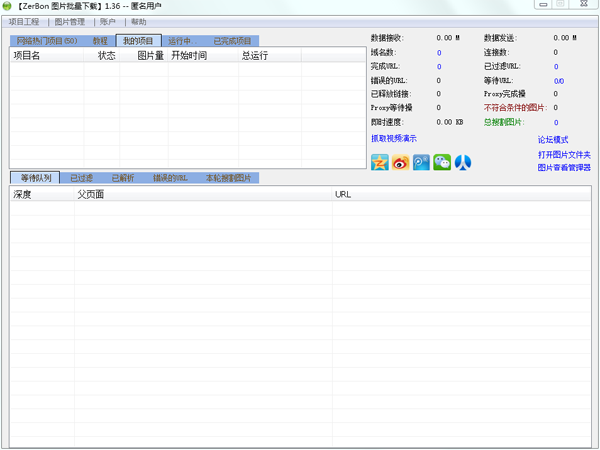Click the green WeChat share icon
The image size is (600, 450).
click(x=442, y=162)
